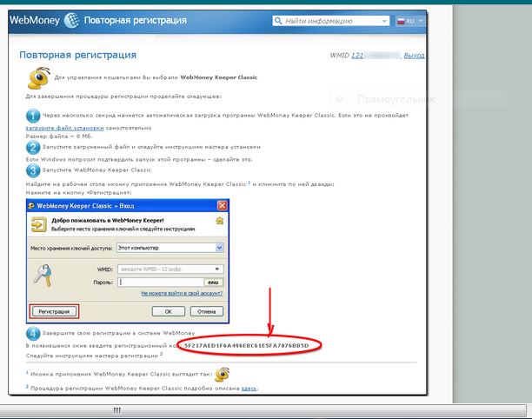The width and height of the screenshot is (532, 419).
Task: Click the header title 'Повторная регистрация' in blue bar
Action: pos(136,20)
